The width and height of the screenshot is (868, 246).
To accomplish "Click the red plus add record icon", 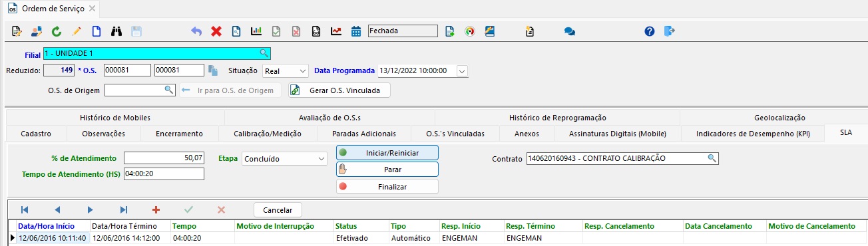I will click(x=156, y=209).
